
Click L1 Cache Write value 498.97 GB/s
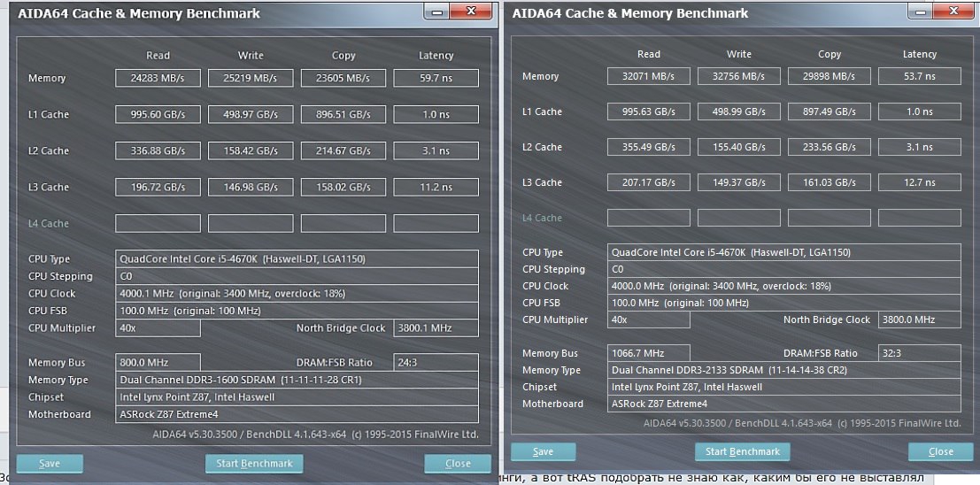pos(251,114)
